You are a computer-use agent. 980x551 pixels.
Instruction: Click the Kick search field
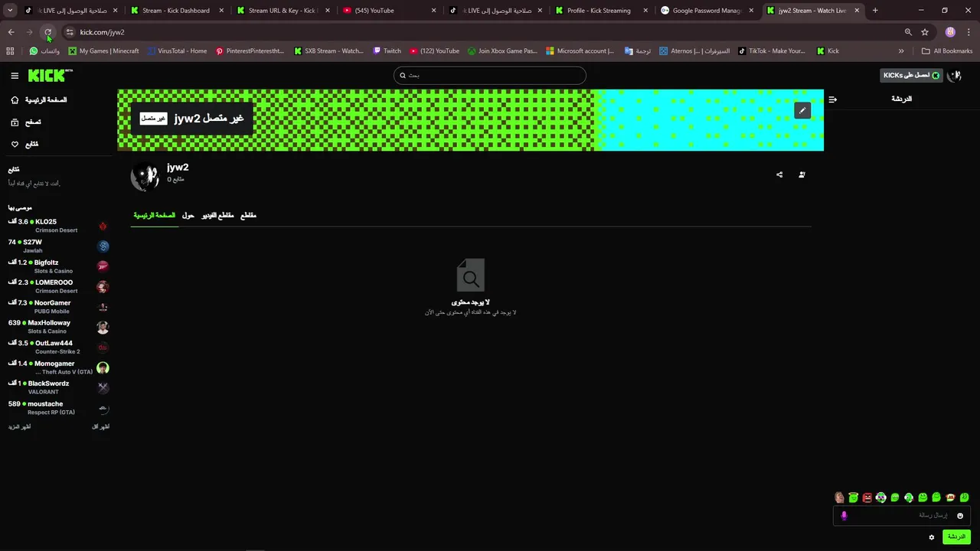tap(490, 75)
